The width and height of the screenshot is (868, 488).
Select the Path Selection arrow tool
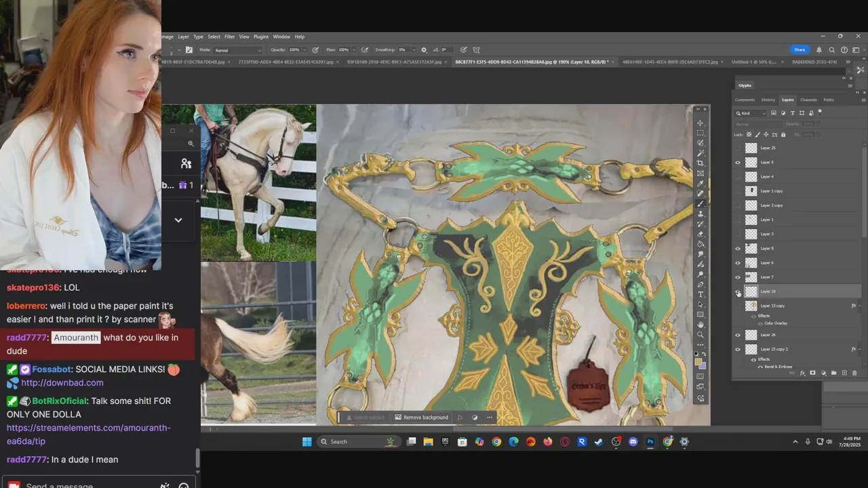[701, 305]
